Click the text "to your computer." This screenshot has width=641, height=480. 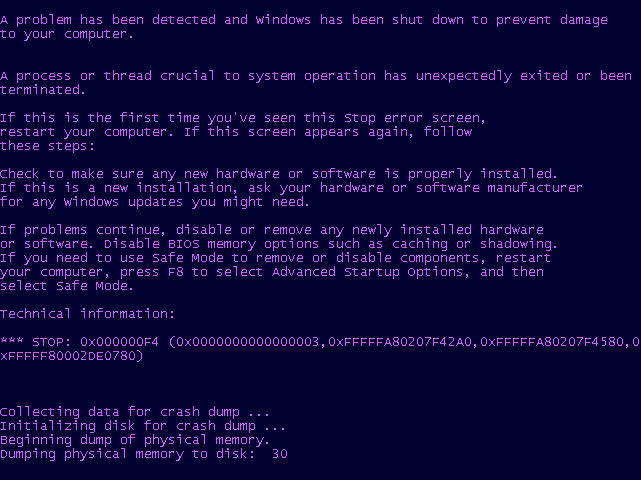click(64, 34)
